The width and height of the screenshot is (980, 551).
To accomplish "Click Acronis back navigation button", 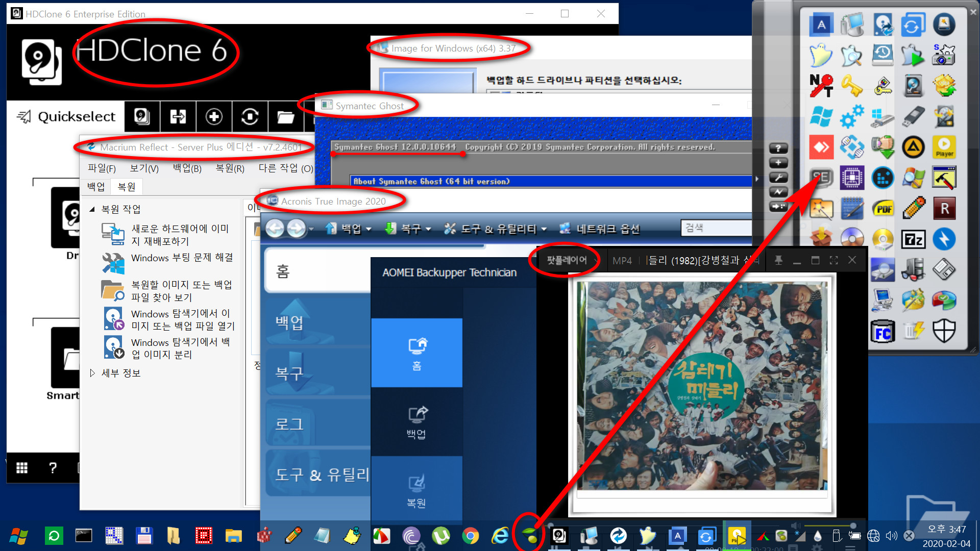I will (x=275, y=229).
